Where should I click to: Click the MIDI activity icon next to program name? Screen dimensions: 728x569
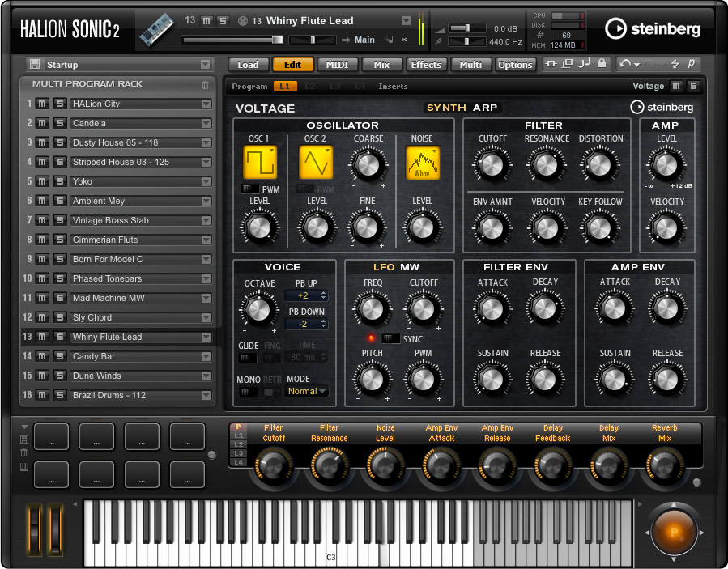pos(242,21)
